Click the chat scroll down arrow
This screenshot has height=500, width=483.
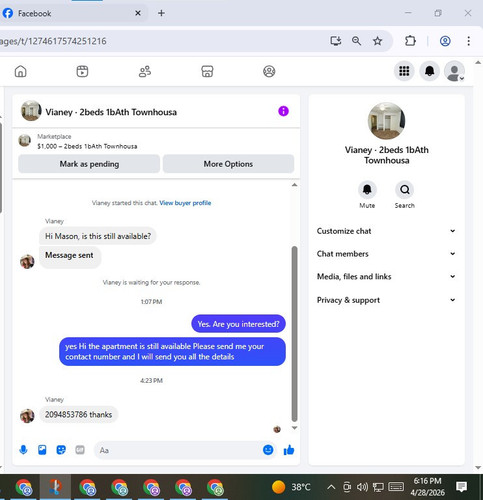(294, 428)
